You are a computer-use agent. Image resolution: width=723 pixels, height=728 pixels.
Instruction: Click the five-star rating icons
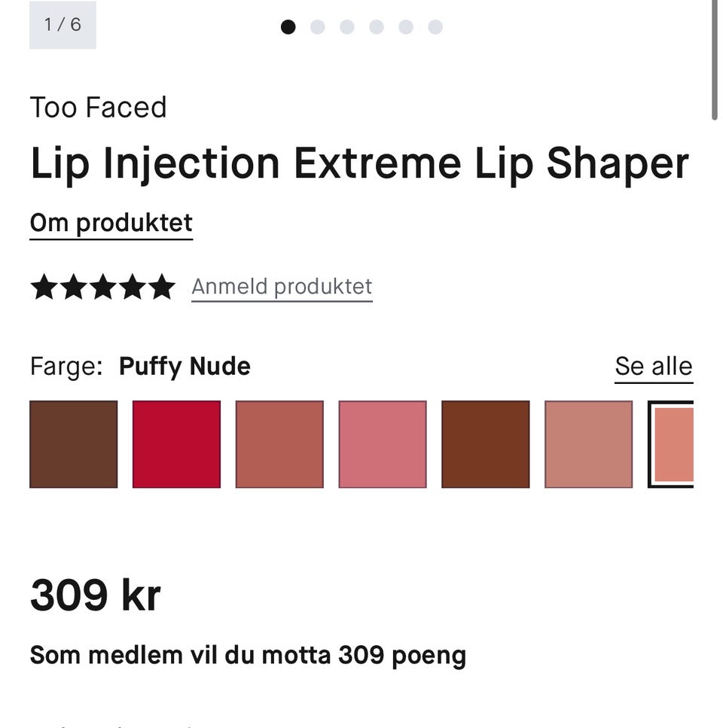click(x=103, y=287)
